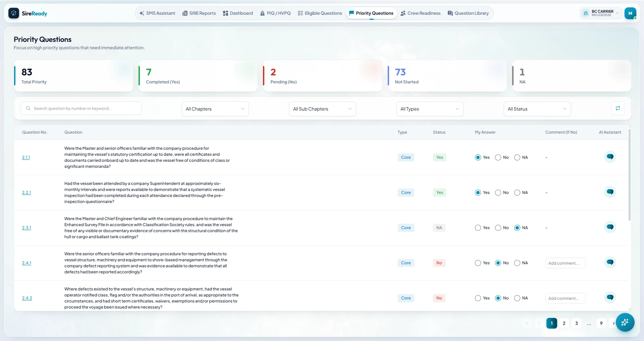This screenshot has width=644, height=341.
Task: Open AI Assistant chat for question 2.1.1
Action: pyautogui.click(x=610, y=157)
